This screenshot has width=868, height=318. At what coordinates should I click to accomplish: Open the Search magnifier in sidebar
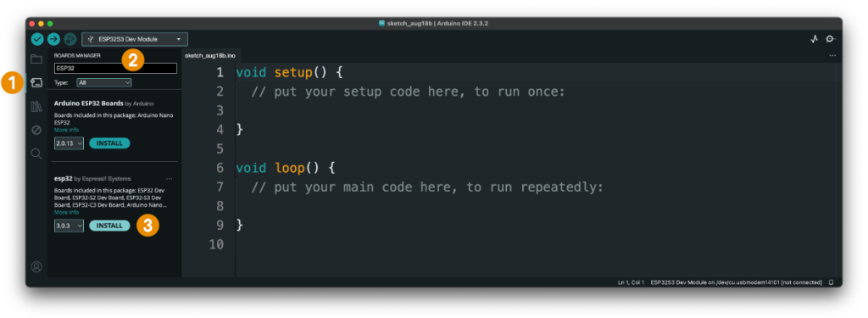point(36,153)
